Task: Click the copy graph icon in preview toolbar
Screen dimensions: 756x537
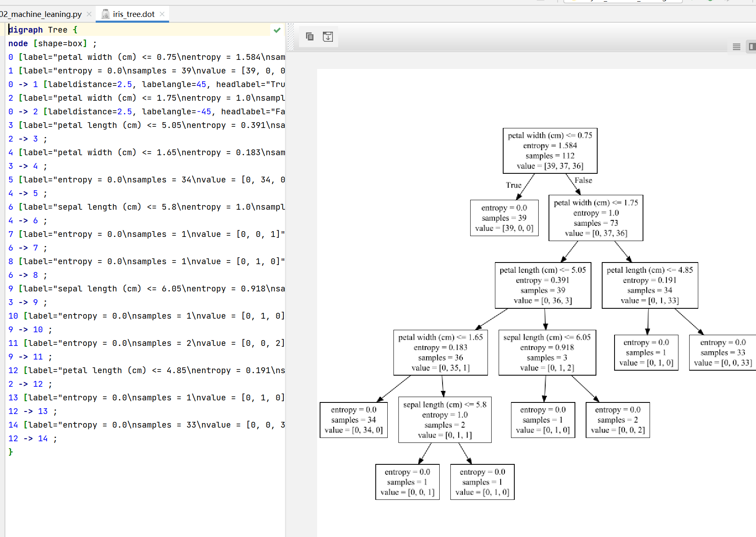Action: click(310, 37)
